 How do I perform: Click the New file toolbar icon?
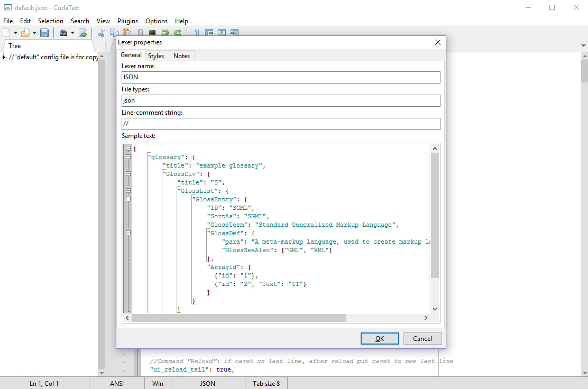7,33
